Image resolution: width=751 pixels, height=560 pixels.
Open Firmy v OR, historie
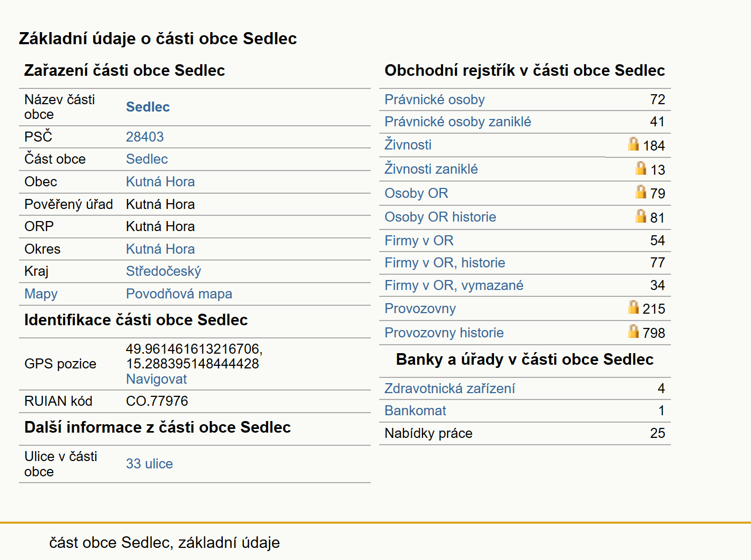tap(444, 263)
